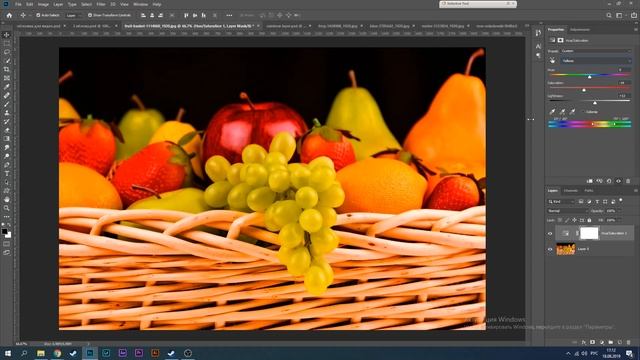Open the three-dots more options in options bar
This screenshot has width=640, height=360.
tap(229, 15)
